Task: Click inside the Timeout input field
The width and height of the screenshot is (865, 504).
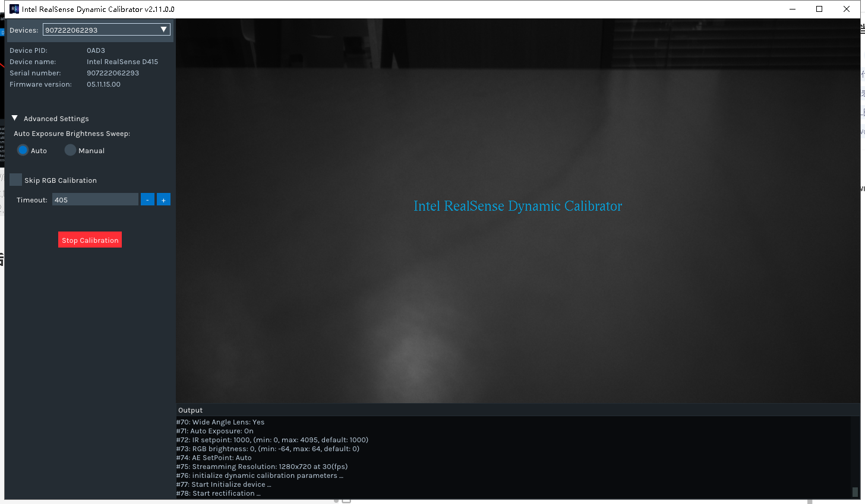Action: click(95, 199)
